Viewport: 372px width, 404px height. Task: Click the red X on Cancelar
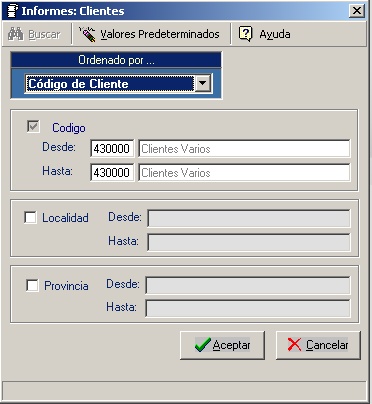click(x=294, y=345)
